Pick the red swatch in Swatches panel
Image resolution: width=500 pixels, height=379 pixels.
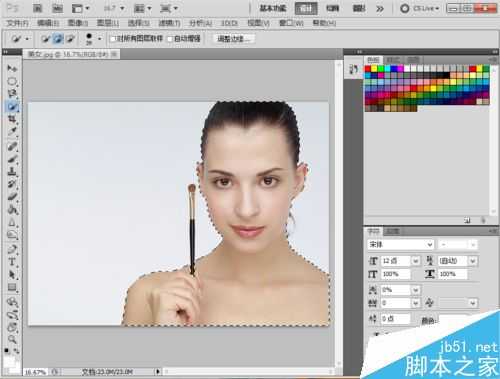pyautogui.click(x=368, y=69)
